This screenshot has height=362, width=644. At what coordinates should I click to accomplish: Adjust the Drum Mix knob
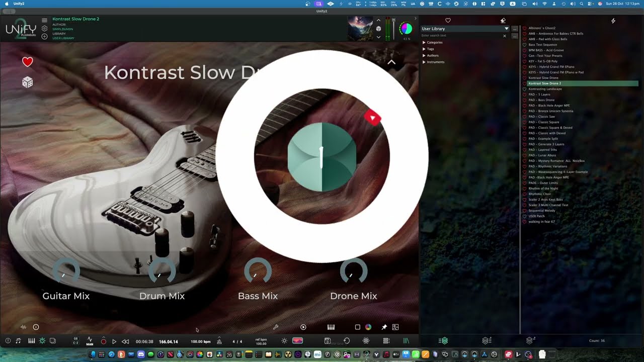pyautogui.click(x=162, y=271)
